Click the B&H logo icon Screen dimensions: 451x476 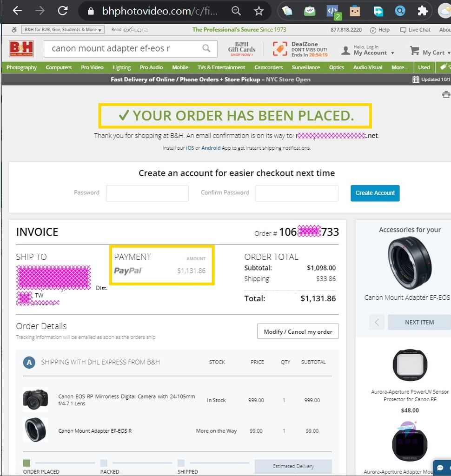pos(21,48)
